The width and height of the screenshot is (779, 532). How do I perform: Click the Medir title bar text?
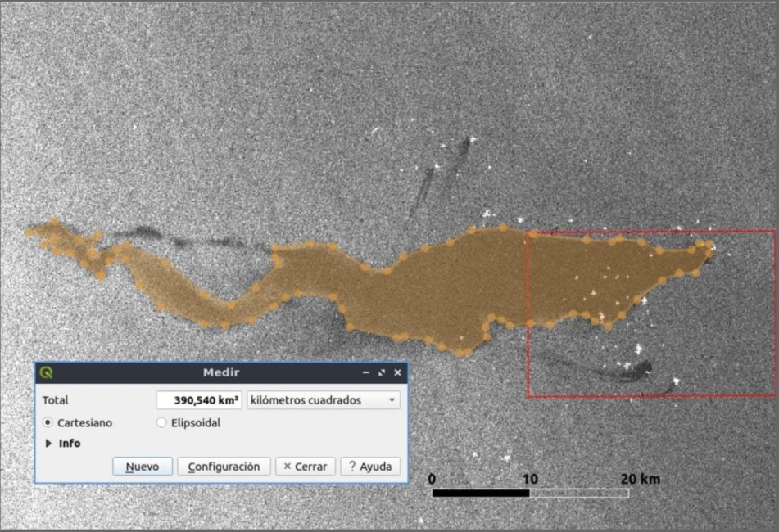pyautogui.click(x=221, y=372)
